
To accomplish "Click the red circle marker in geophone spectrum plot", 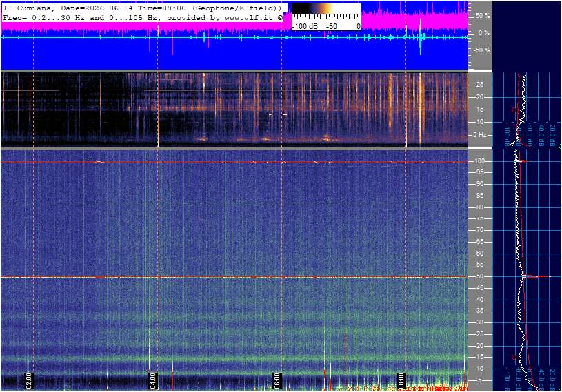I will point(514,110).
